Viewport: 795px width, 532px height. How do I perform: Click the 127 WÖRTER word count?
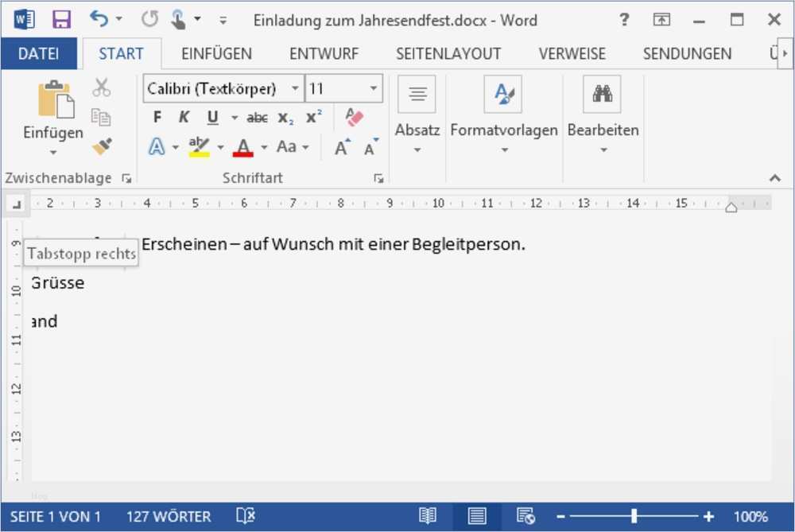coord(167,516)
